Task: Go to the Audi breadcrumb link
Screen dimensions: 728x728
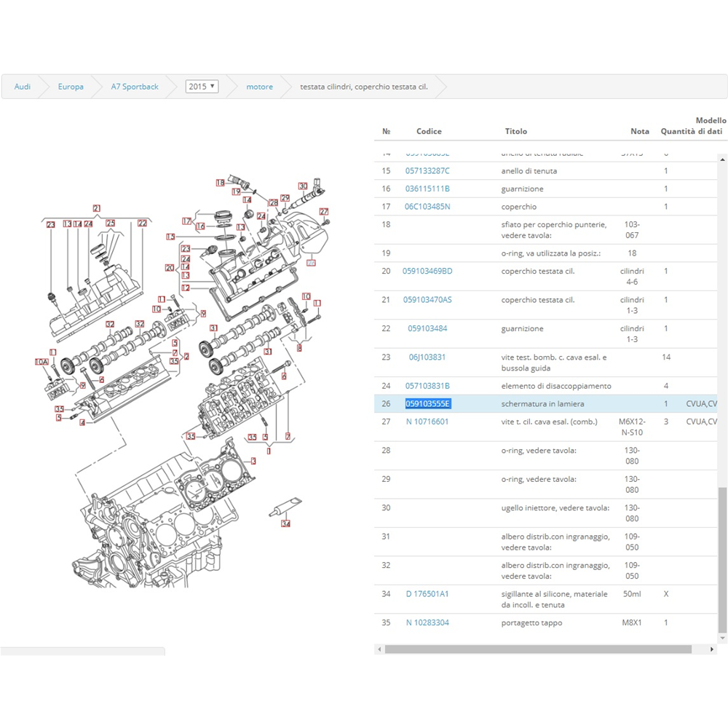Action: [x=23, y=87]
